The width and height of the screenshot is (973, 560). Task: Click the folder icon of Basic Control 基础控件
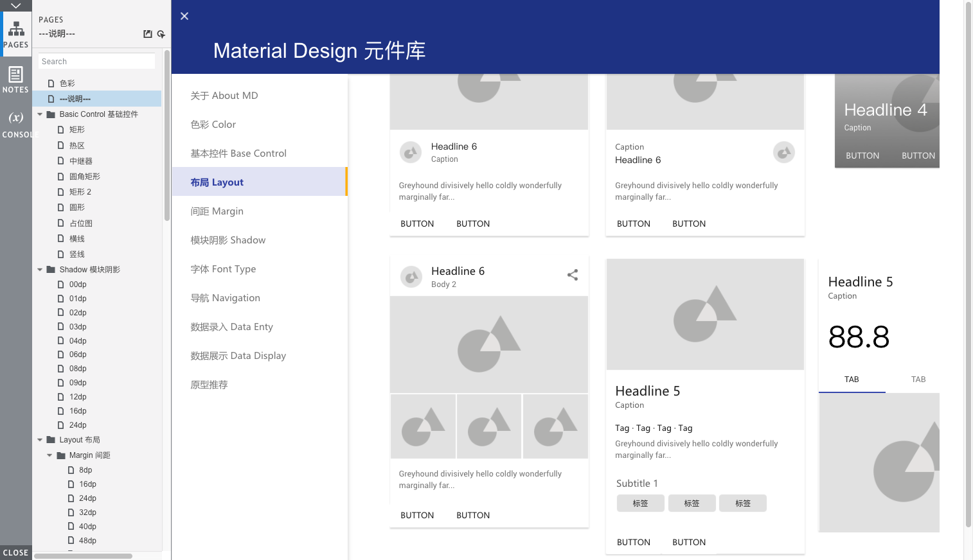(x=51, y=114)
